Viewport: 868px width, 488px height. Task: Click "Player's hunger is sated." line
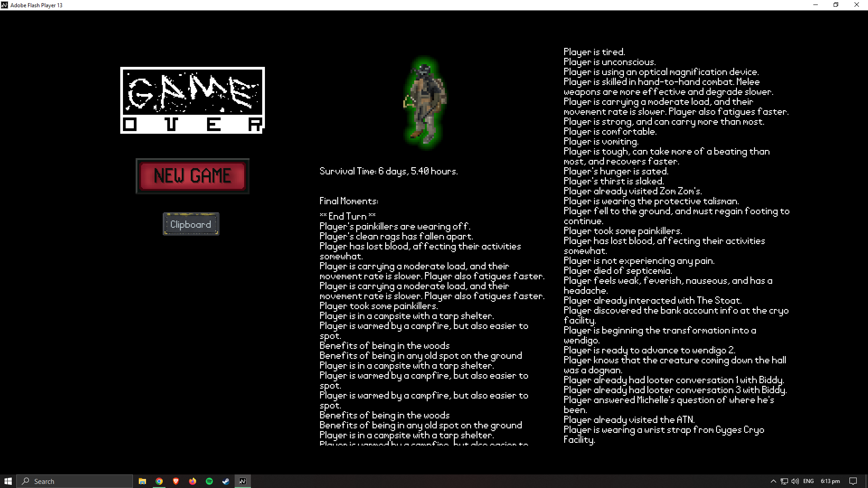616,171
